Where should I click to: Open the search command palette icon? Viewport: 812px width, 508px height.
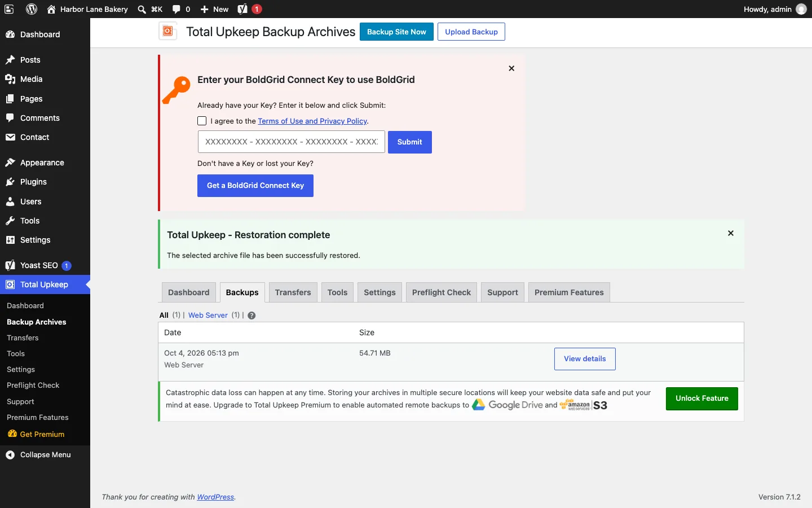pos(142,9)
